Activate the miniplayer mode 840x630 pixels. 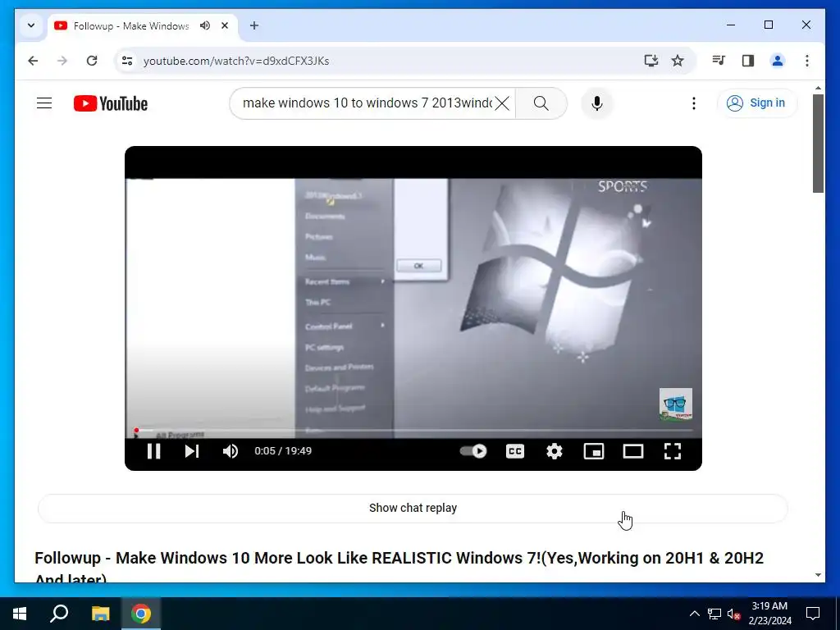tap(594, 451)
